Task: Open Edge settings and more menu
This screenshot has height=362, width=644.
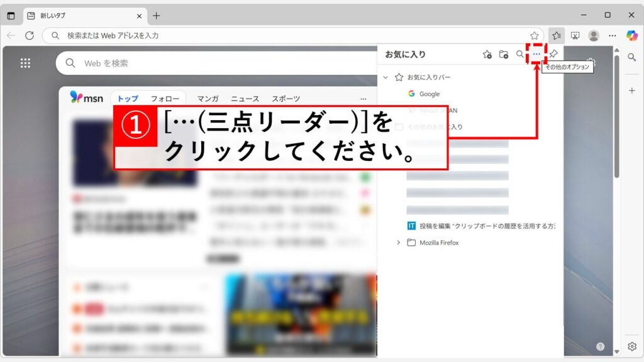Action: pyautogui.click(x=613, y=36)
